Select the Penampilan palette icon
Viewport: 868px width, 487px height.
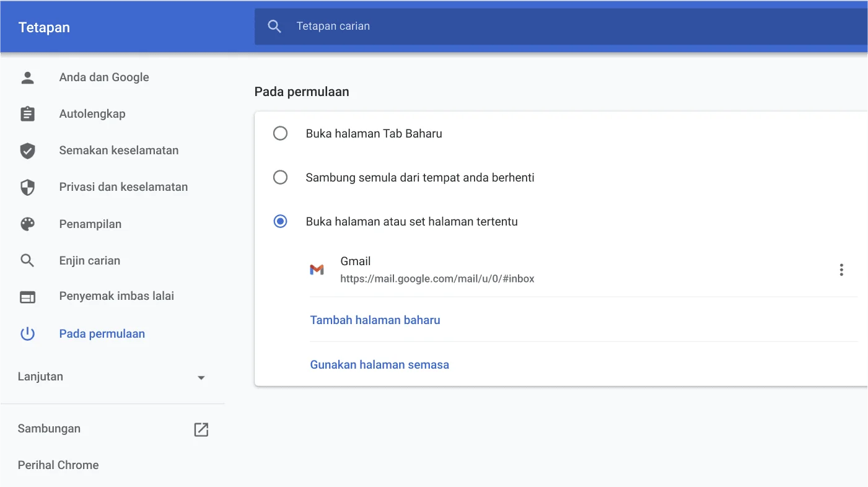click(x=27, y=224)
